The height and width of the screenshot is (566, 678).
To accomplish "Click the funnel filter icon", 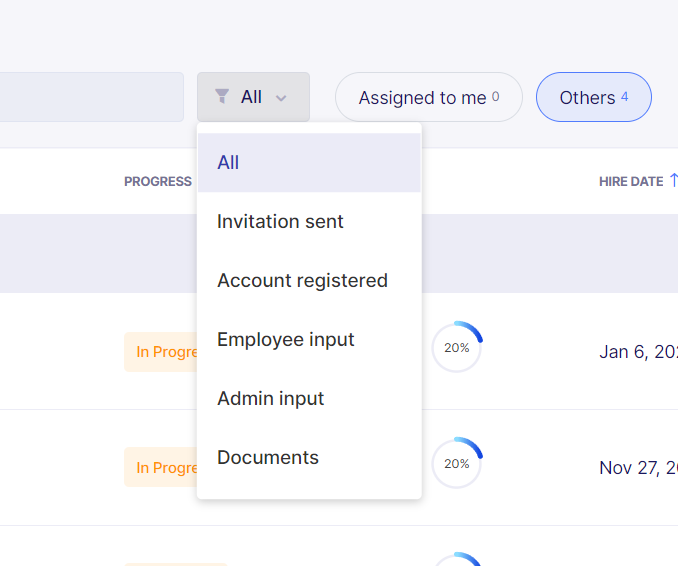I will [222, 96].
